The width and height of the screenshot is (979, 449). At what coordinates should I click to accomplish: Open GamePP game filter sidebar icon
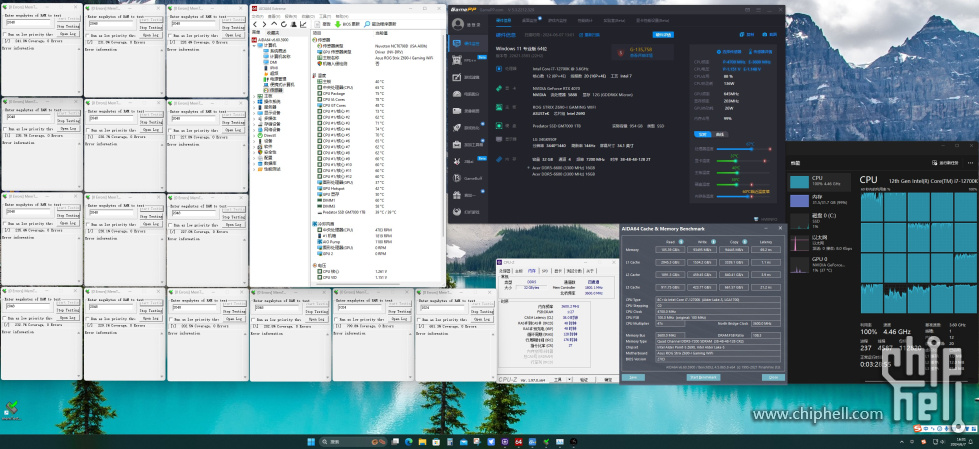pos(457,77)
